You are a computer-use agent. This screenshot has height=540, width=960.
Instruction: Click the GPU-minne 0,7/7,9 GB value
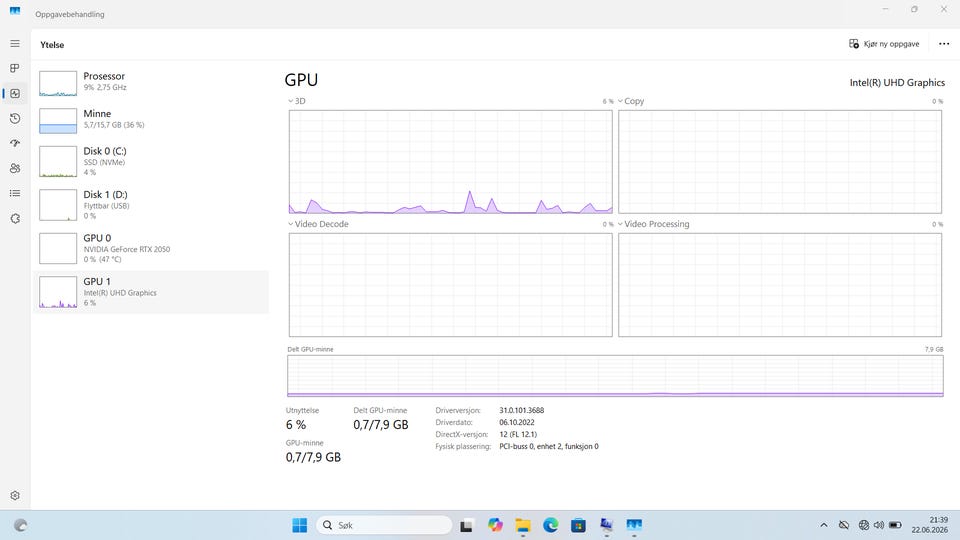coord(313,457)
